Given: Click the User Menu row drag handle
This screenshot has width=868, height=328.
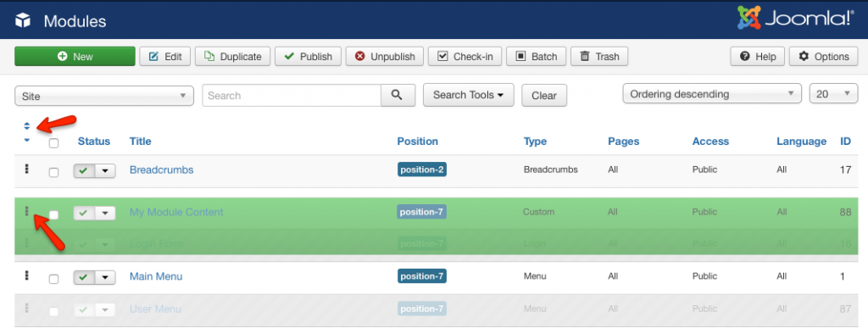Looking at the screenshot, I should coord(26,308).
